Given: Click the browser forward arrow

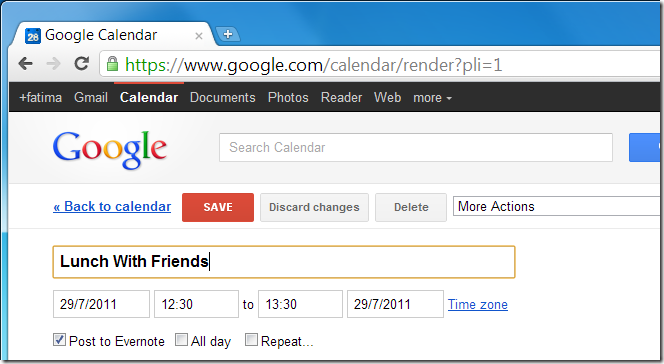Looking at the screenshot, I should click(x=53, y=64).
